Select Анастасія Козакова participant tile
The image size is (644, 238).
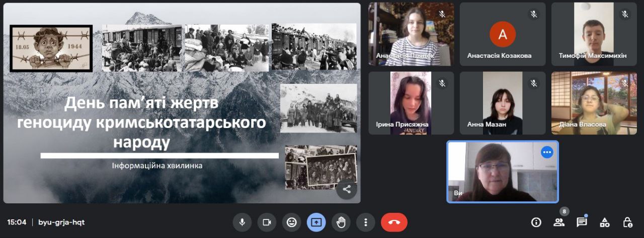tap(502, 34)
